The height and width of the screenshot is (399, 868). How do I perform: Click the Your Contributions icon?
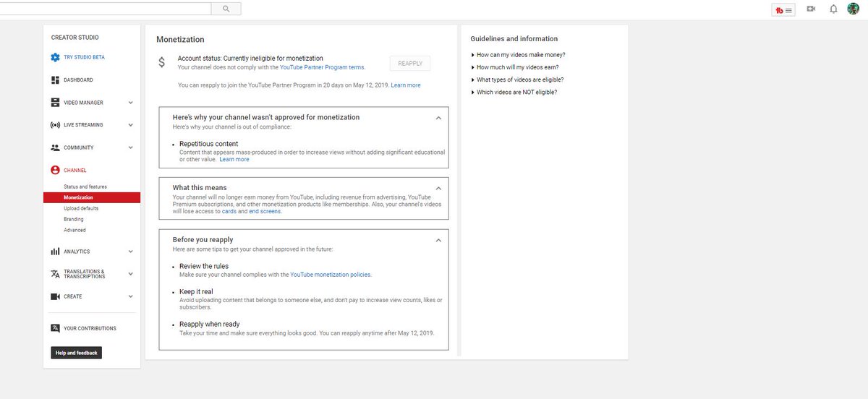pos(56,328)
